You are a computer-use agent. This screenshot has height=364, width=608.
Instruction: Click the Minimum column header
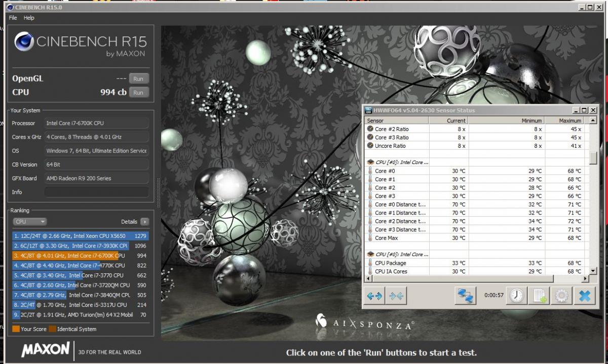tap(506, 120)
